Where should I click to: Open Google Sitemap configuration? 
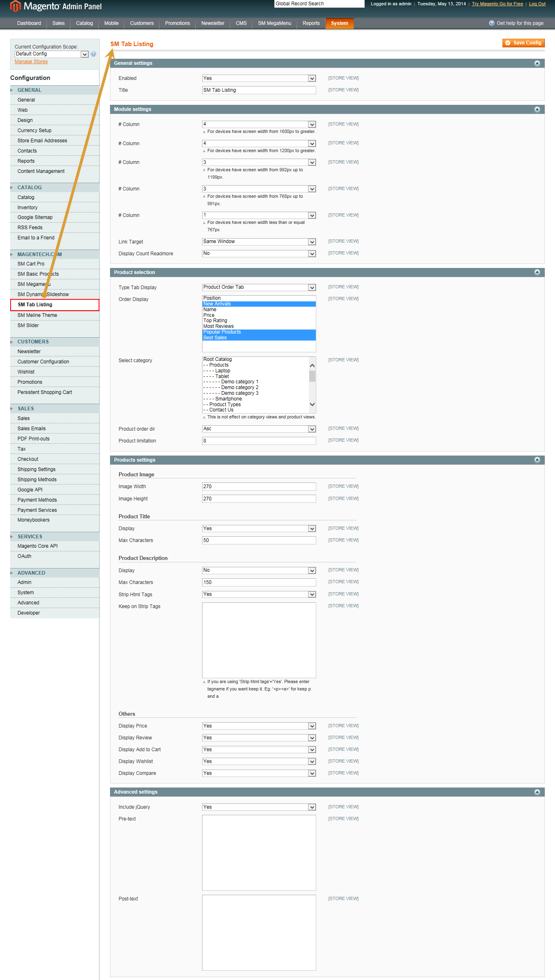[35, 217]
